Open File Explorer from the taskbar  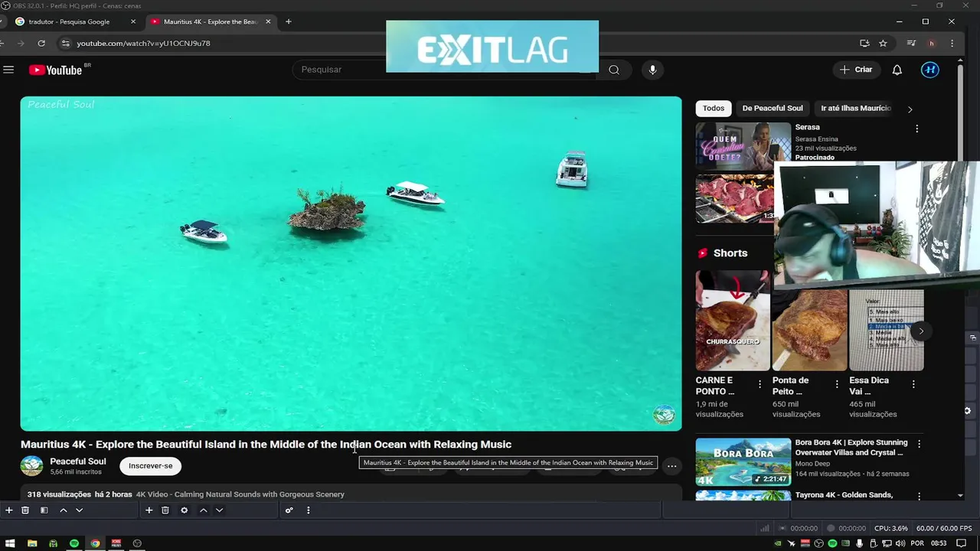tap(32, 543)
